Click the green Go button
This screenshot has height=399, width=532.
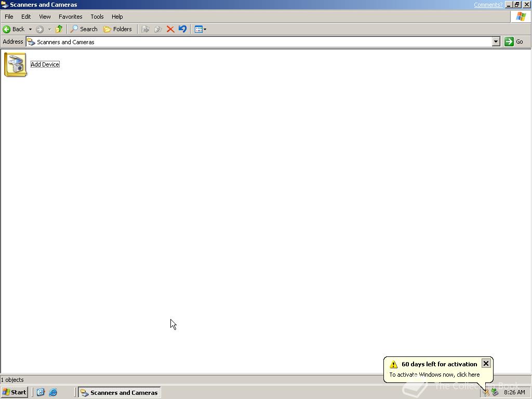[514, 42]
